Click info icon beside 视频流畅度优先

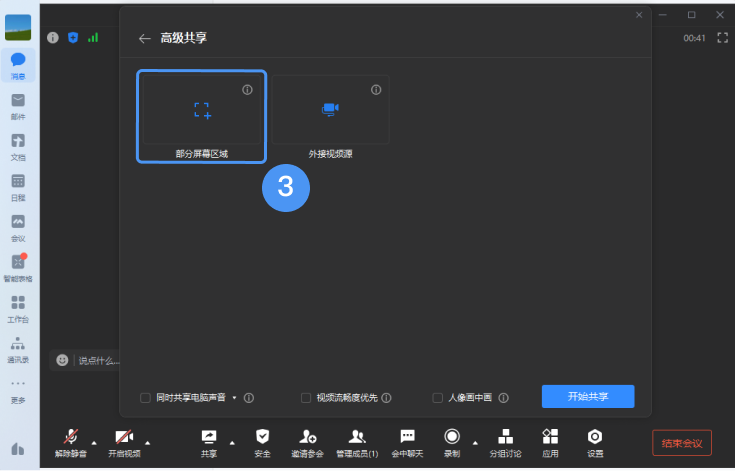(386, 398)
